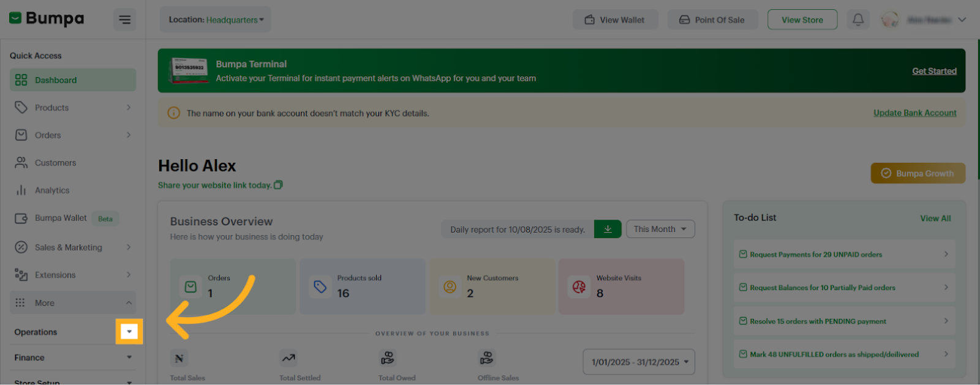Viewport: 980px width, 385px height.
Task: Click the View Wallet button
Action: 615,20
